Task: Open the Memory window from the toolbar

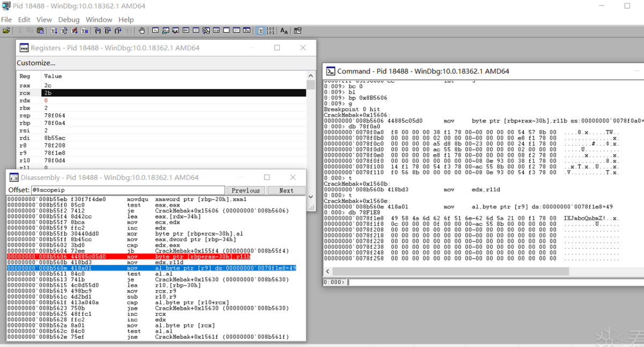Action: click(x=196, y=31)
